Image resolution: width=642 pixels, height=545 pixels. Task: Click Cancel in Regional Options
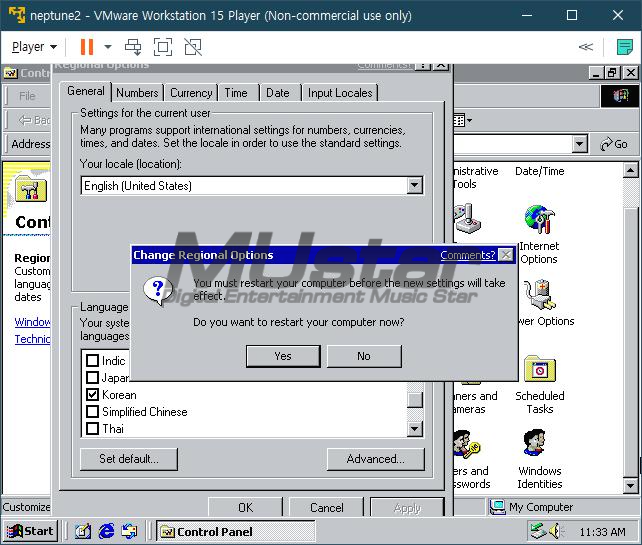tap(326, 507)
